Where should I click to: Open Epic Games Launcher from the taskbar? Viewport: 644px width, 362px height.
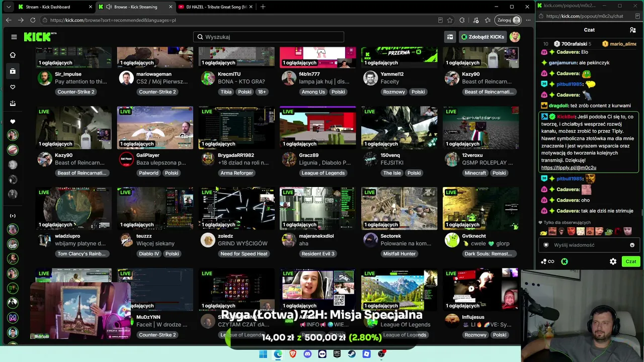pos(337,354)
